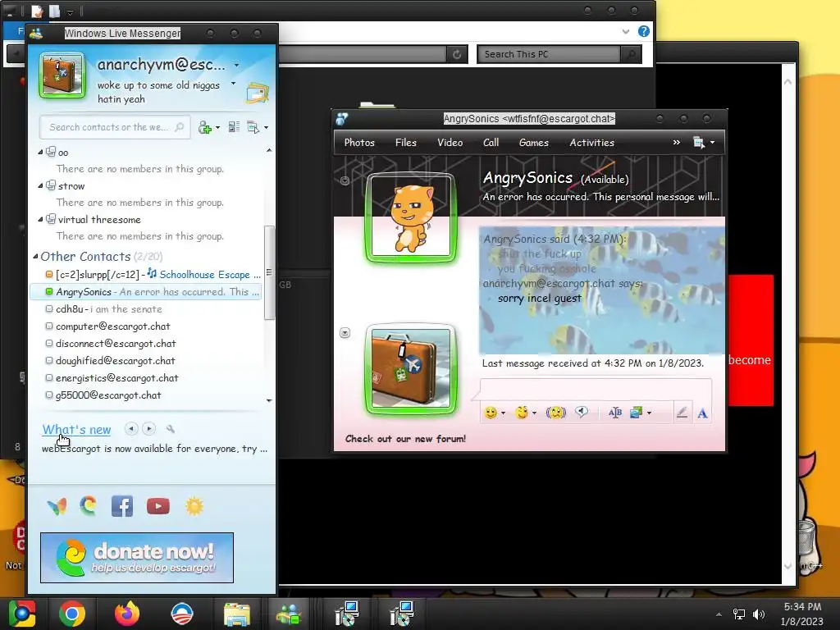Show previous What's new item

pos(131,428)
